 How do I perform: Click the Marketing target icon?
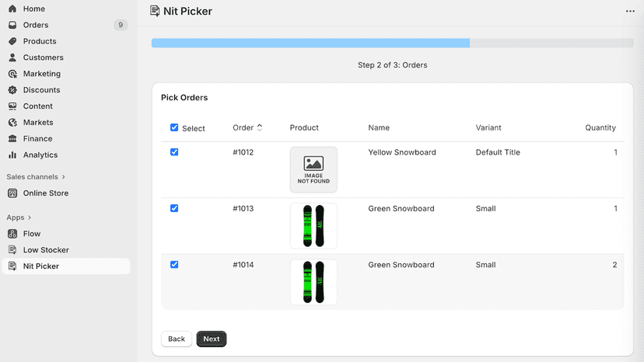(12, 74)
